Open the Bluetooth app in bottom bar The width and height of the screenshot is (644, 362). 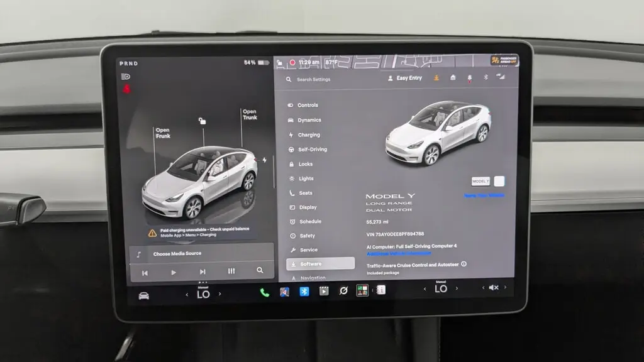tap(304, 292)
